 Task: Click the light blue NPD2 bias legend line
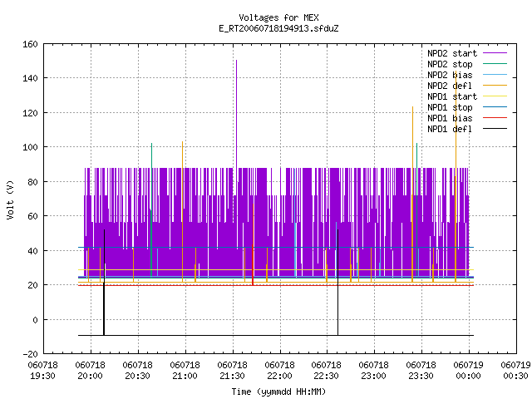tap(495, 75)
